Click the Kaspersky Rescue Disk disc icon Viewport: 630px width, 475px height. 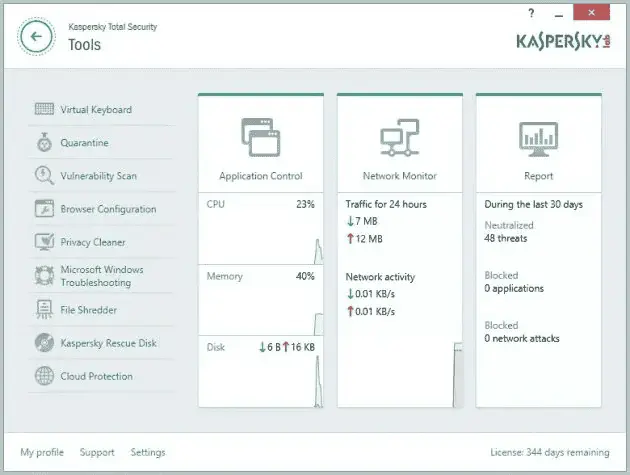44,343
